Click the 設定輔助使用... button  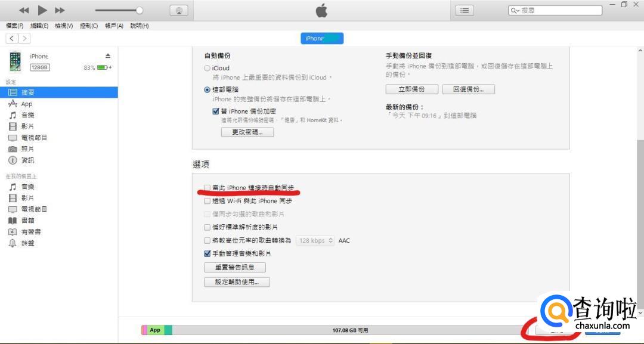pos(237,282)
